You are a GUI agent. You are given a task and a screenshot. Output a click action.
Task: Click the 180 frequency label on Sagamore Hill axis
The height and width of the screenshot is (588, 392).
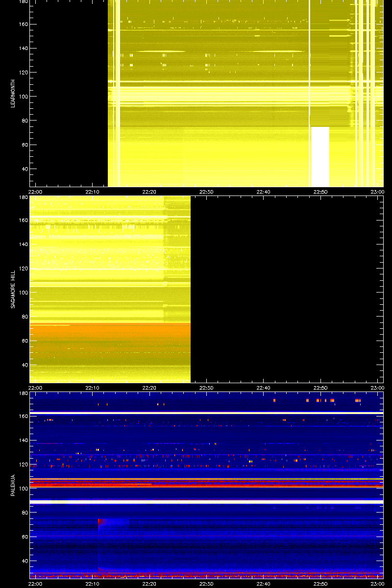(23, 197)
